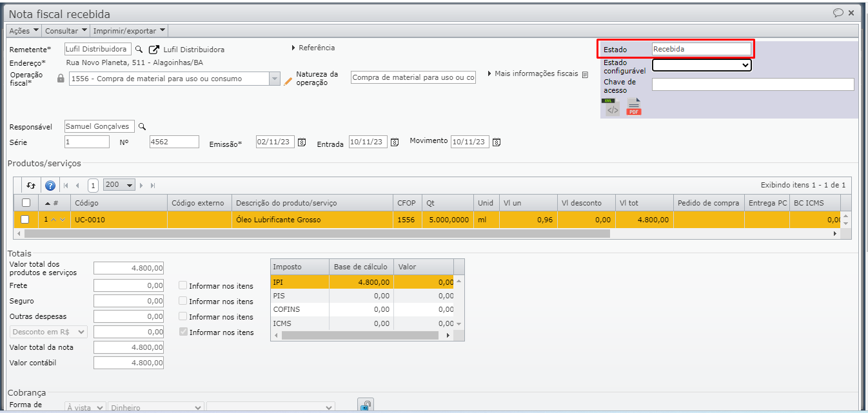Tick the header select-all checkbox
Screen dimensions: 868x413
point(25,203)
